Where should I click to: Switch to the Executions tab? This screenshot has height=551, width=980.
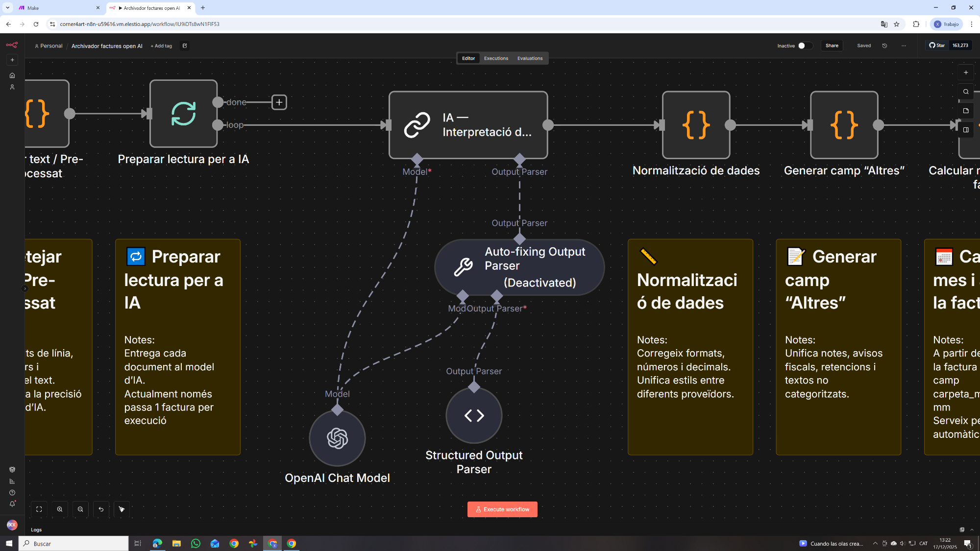[496, 58]
